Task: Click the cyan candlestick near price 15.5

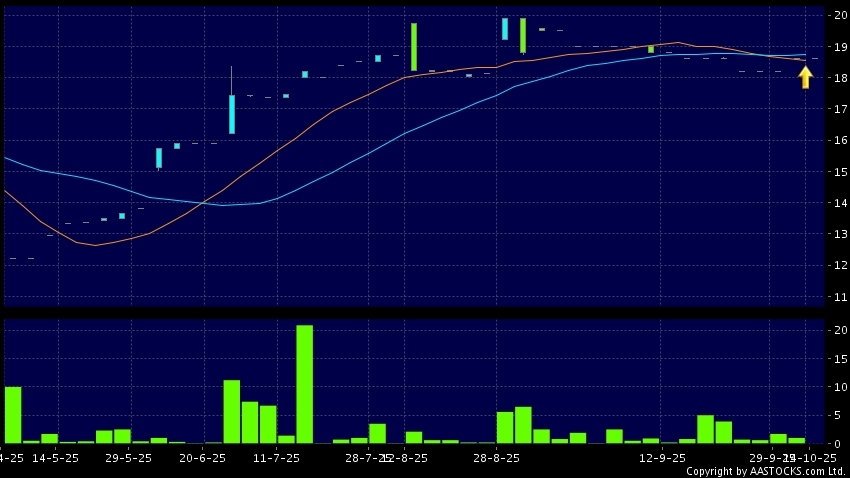Action: click(158, 158)
